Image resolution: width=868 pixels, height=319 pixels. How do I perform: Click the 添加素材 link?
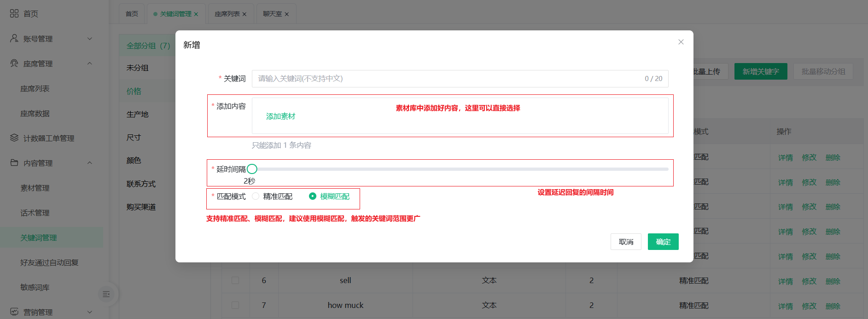280,116
